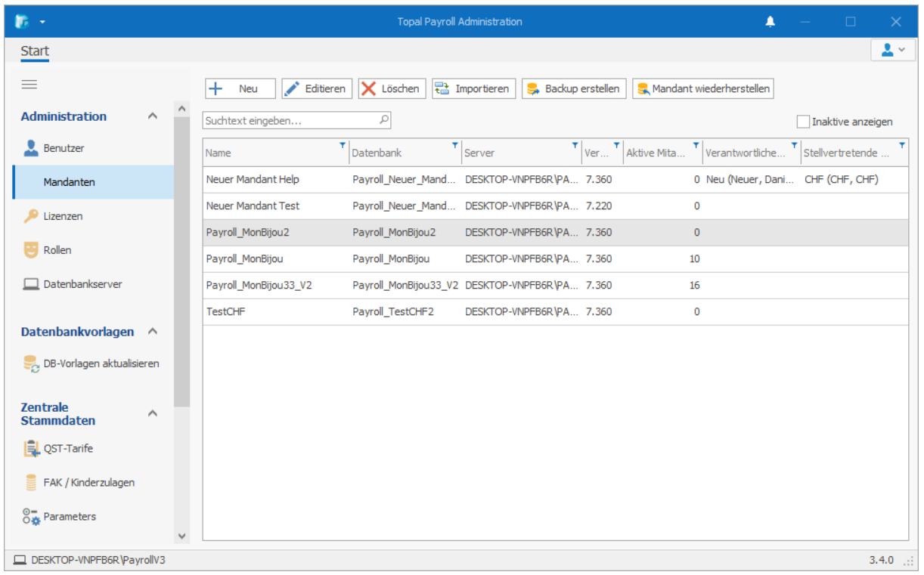Click the Suchtext eingeben search field

click(x=290, y=120)
